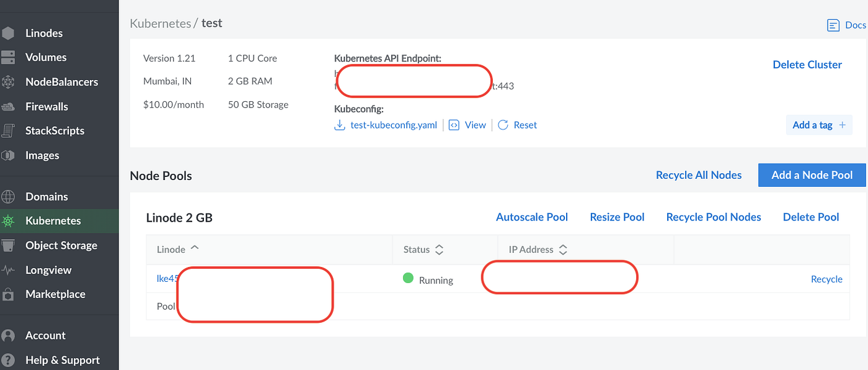Image resolution: width=868 pixels, height=370 pixels.
Task: Click Autoscale Pool for Linode 2 GB
Action: (x=532, y=217)
